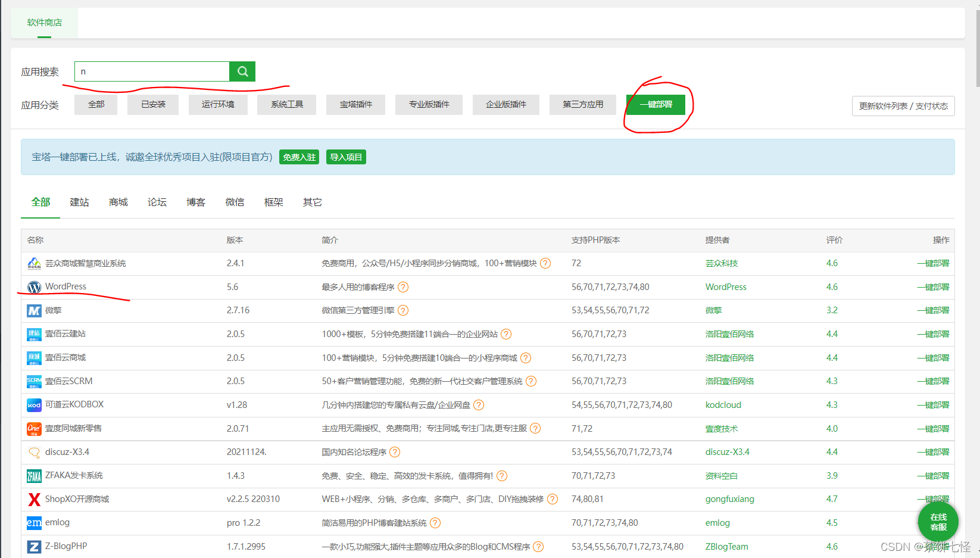Filter by 企业版插件 category
Screen dimensions: 980x558
(506, 105)
